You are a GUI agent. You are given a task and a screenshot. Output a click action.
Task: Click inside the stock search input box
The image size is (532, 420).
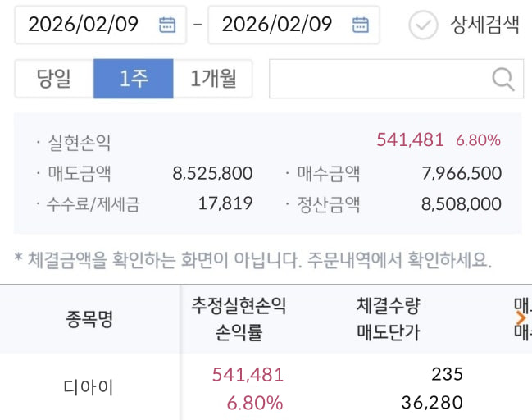(x=377, y=79)
